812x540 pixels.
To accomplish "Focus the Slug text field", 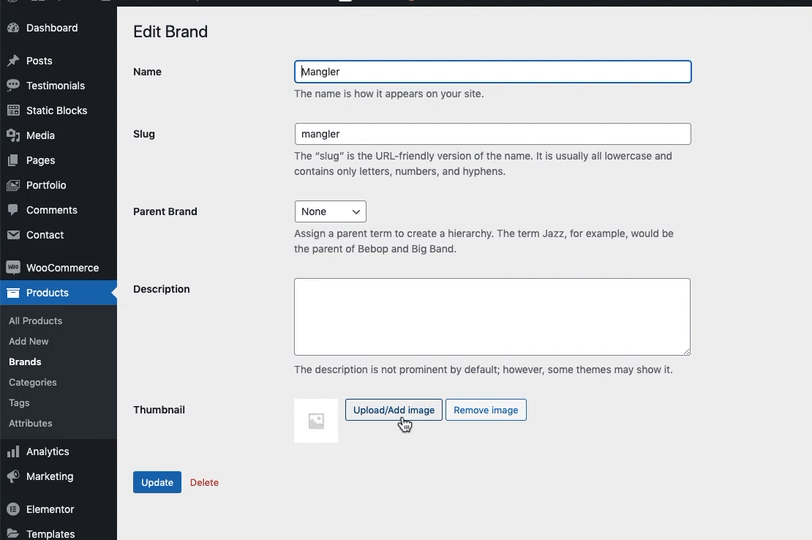I will pyautogui.click(x=492, y=134).
